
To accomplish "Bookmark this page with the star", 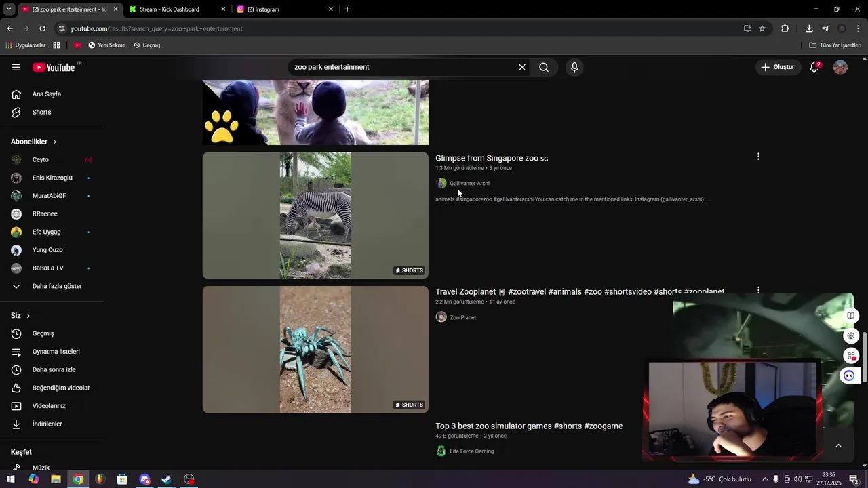I will click(x=762, y=28).
